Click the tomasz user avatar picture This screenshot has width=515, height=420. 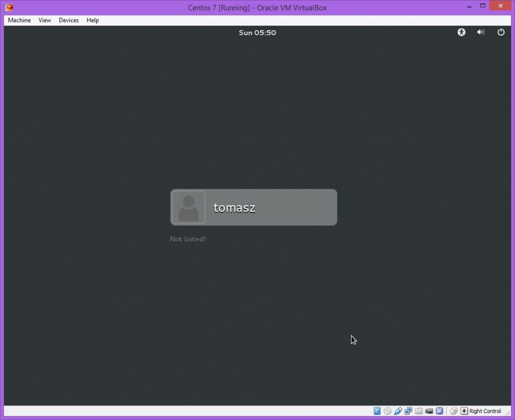point(188,207)
